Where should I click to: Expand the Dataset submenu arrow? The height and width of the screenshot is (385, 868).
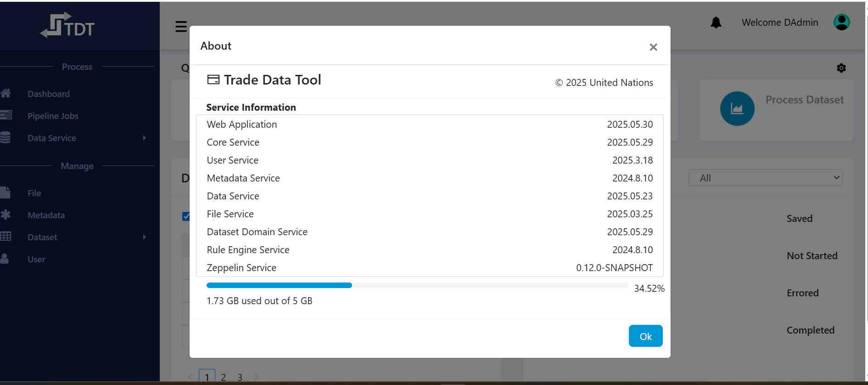coord(144,237)
